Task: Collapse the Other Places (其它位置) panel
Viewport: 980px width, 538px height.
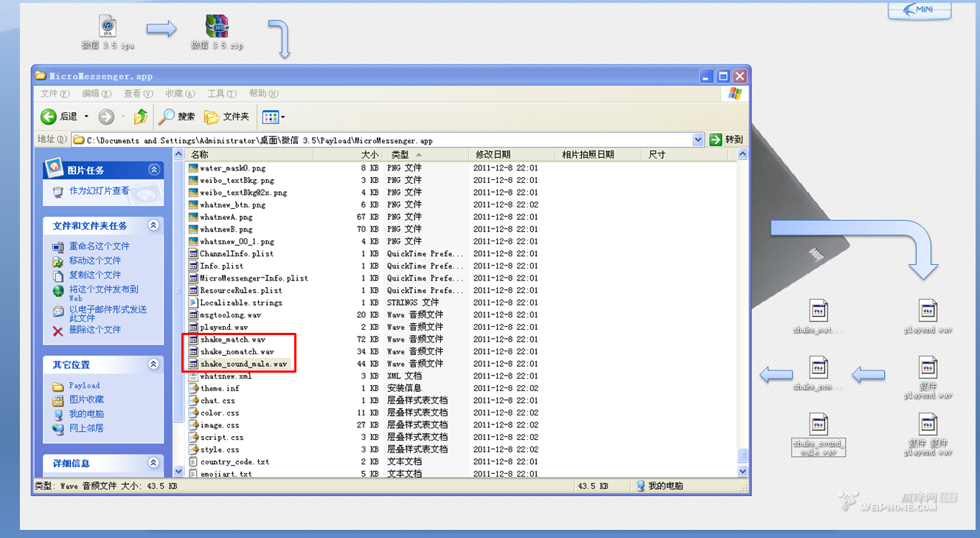Action: (153, 364)
